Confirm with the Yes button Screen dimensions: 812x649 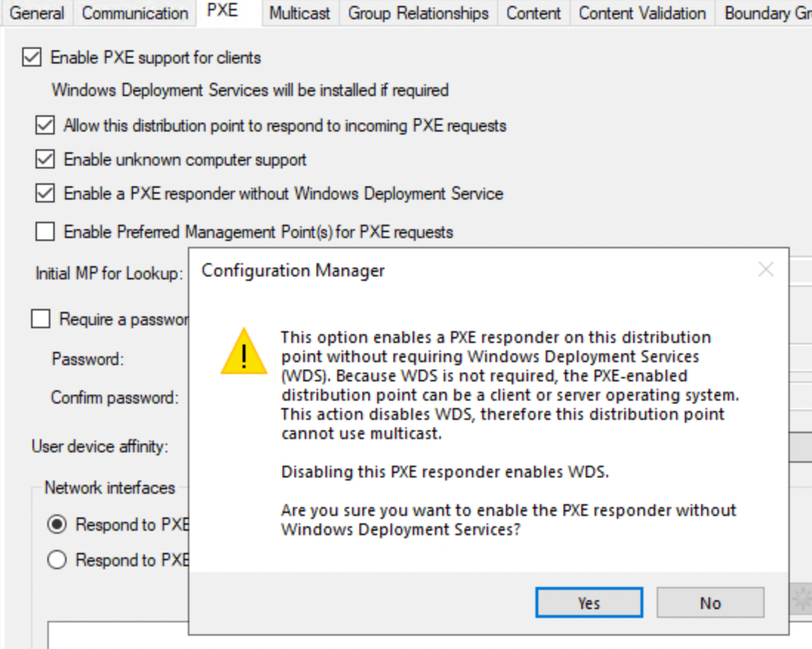coord(589,603)
